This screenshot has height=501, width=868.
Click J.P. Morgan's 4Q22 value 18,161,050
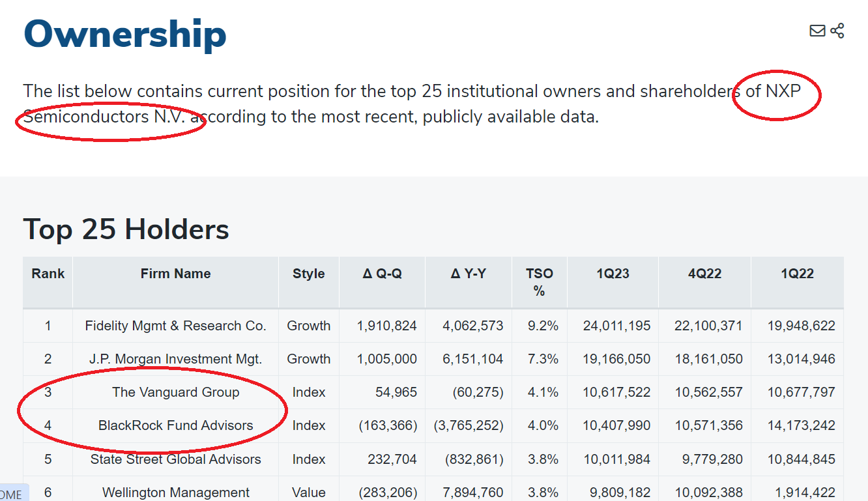point(708,359)
